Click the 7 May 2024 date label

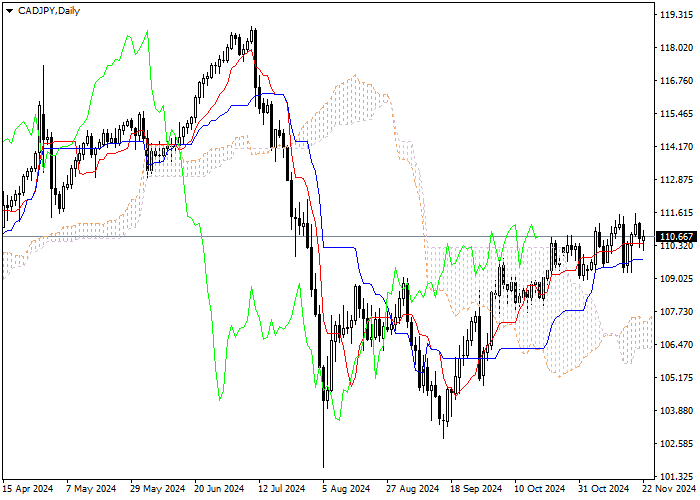[91, 489]
